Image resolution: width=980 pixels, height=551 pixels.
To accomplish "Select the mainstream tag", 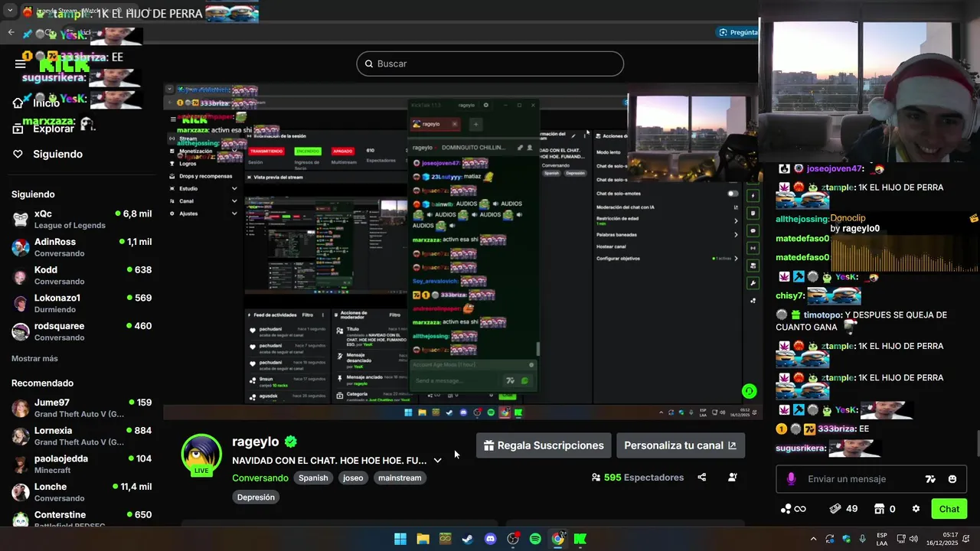I will coord(400,478).
